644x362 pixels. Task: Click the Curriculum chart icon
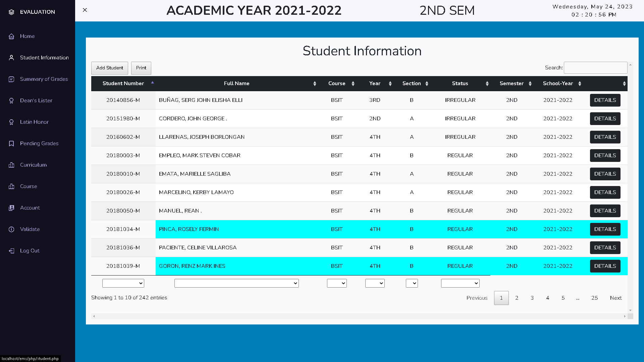coord(11,165)
